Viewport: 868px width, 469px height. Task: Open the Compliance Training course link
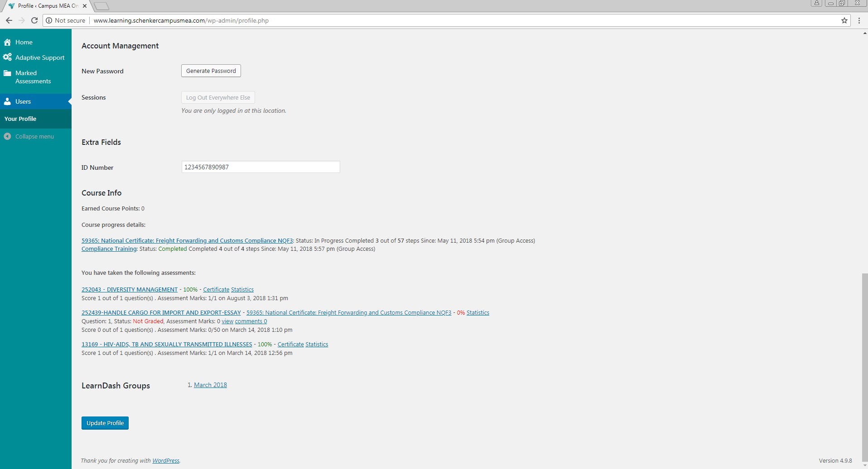[109, 249]
